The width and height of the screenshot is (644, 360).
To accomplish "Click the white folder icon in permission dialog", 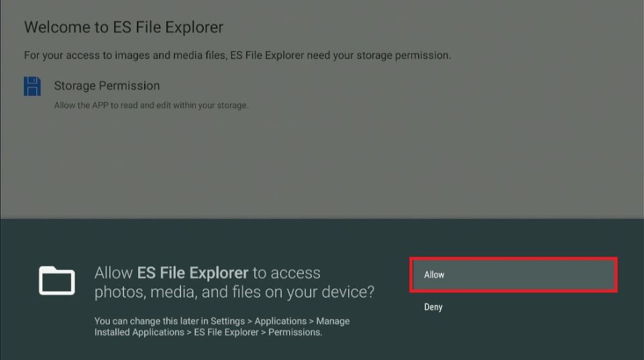I will [56, 281].
